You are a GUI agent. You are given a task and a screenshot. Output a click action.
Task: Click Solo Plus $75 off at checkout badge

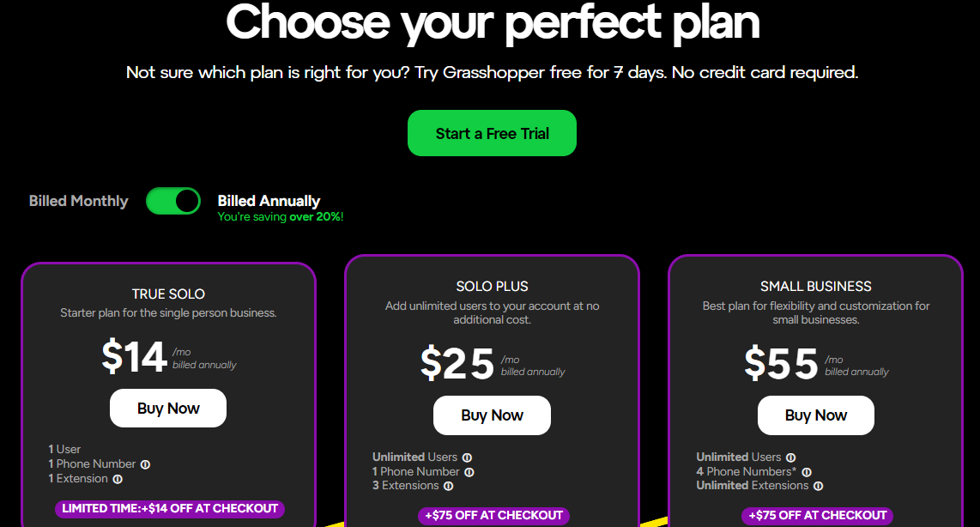click(x=493, y=516)
